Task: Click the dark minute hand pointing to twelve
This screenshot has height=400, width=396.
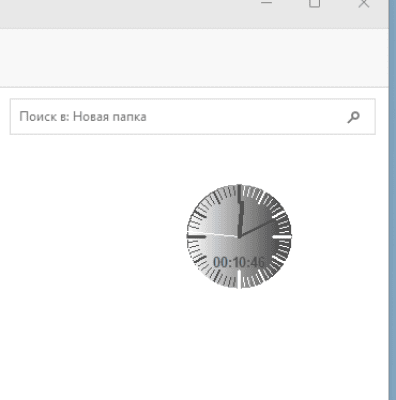Action: [240, 211]
